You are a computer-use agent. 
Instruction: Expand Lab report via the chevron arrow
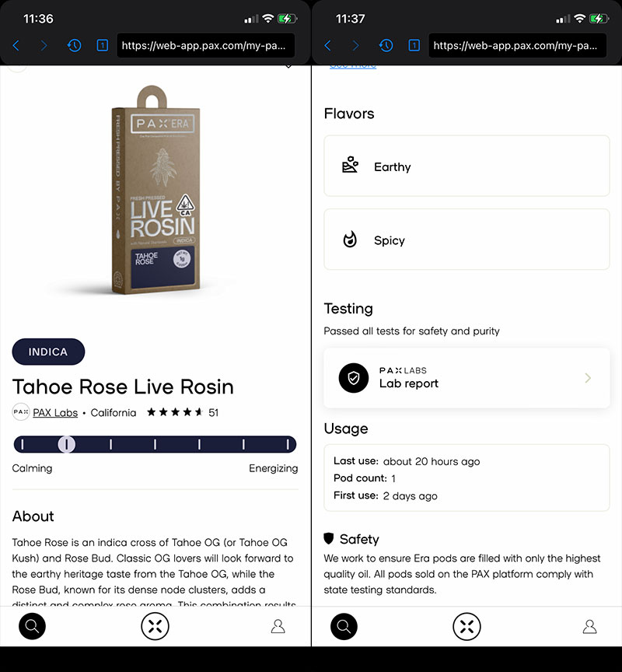588,378
